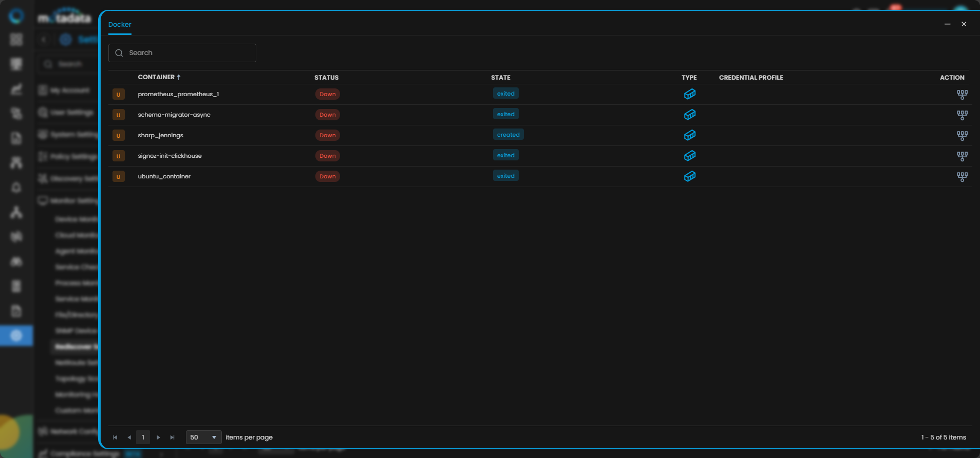The height and width of the screenshot is (458, 980).
Task: Click exited state tag of ubuntu_container
Action: (x=506, y=176)
